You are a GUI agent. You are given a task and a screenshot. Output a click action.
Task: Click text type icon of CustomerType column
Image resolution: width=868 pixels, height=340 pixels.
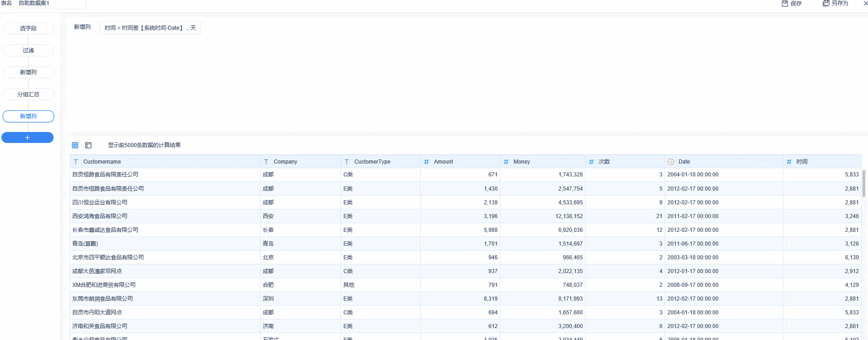coord(347,162)
